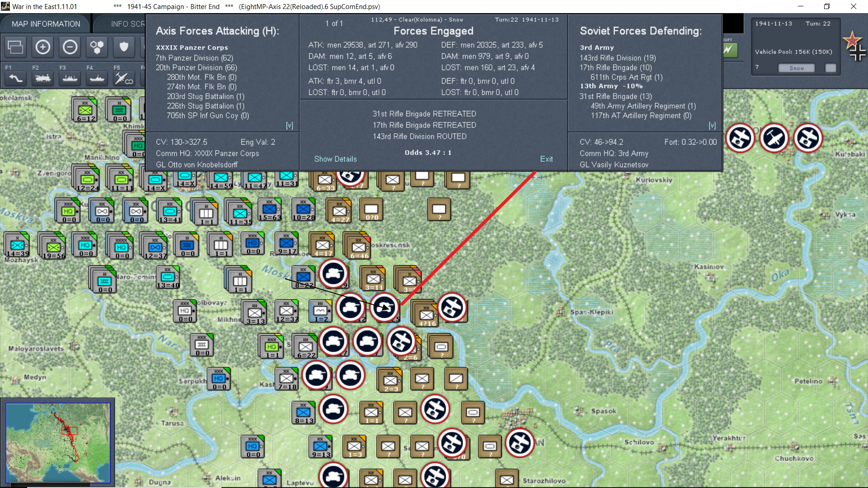868x488 pixels.
Task: Select F5 air recon plane icon
Action: 123,79
